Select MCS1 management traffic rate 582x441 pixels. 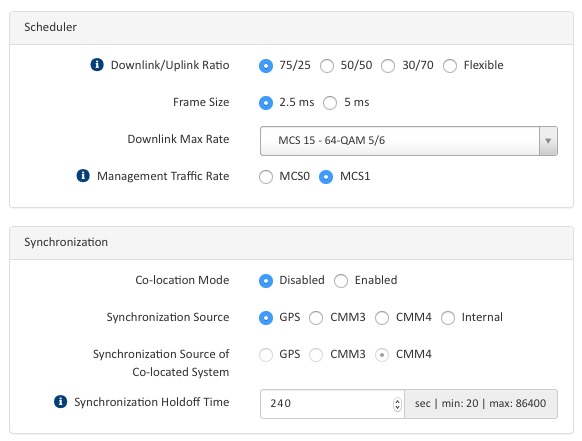[326, 177]
